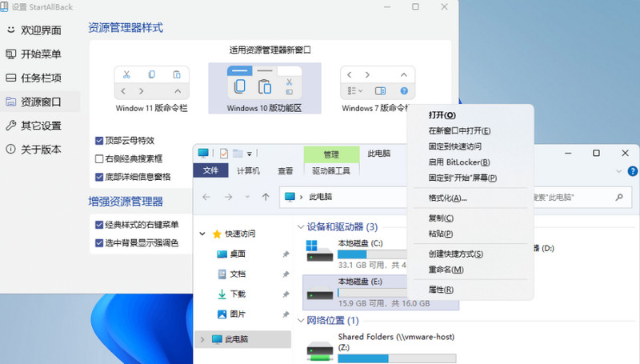
Task: Collapse the 设备和驱动器 group
Action: [x=301, y=227]
